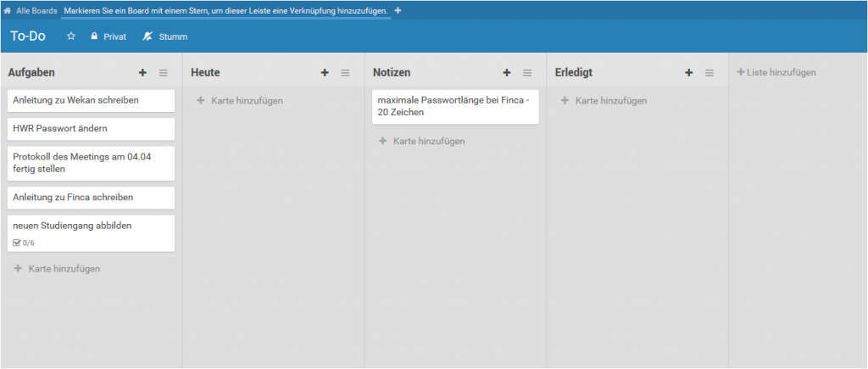868x369 pixels.
Task: Open the Heute list hamburger menu
Action: click(345, 73)
